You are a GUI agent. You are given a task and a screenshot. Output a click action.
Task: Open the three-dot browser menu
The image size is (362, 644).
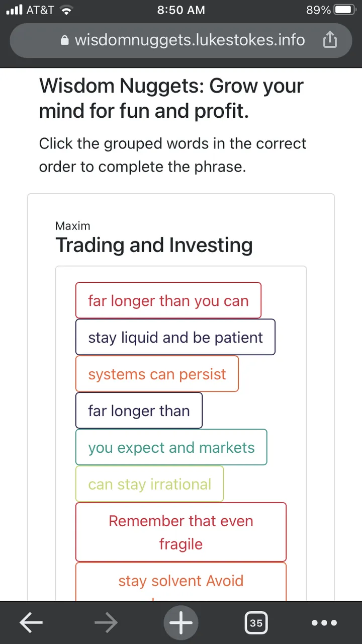click(325, 623)
